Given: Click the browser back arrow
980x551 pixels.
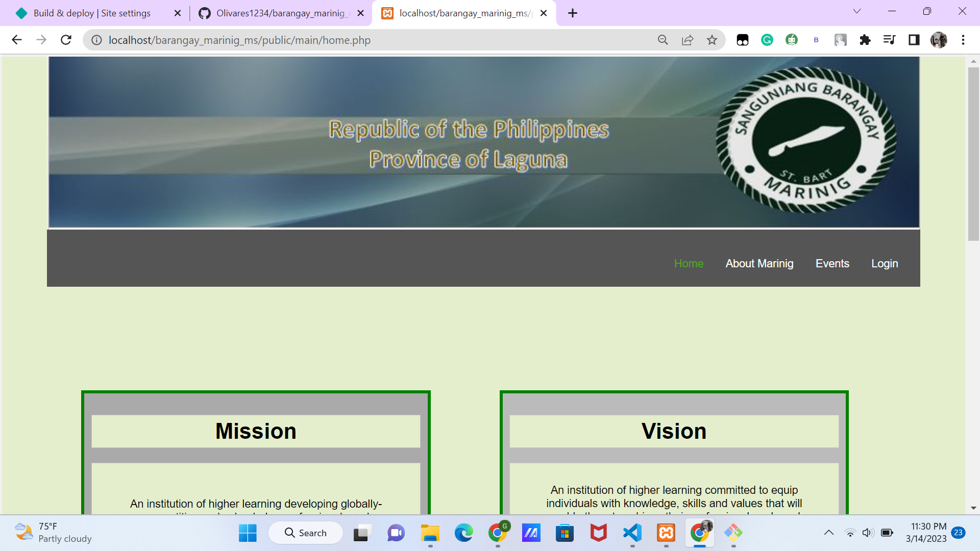Looking at the screenshot, I should 17,40.
